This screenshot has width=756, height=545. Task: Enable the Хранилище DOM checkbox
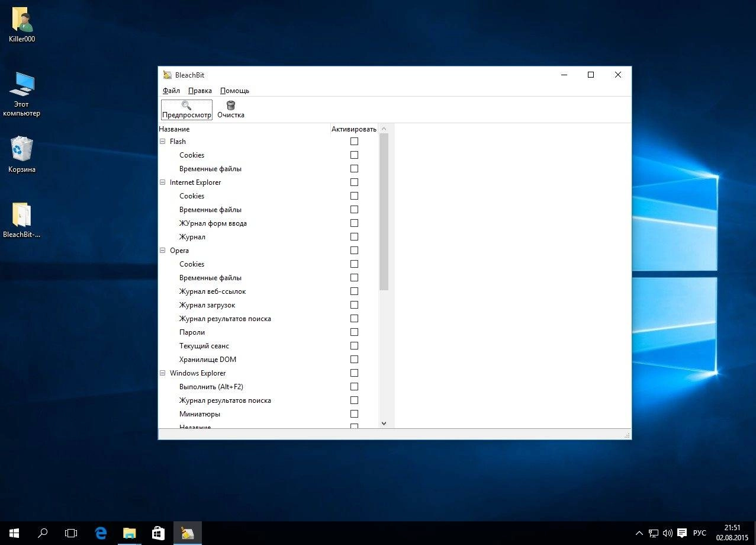(354, 360)
